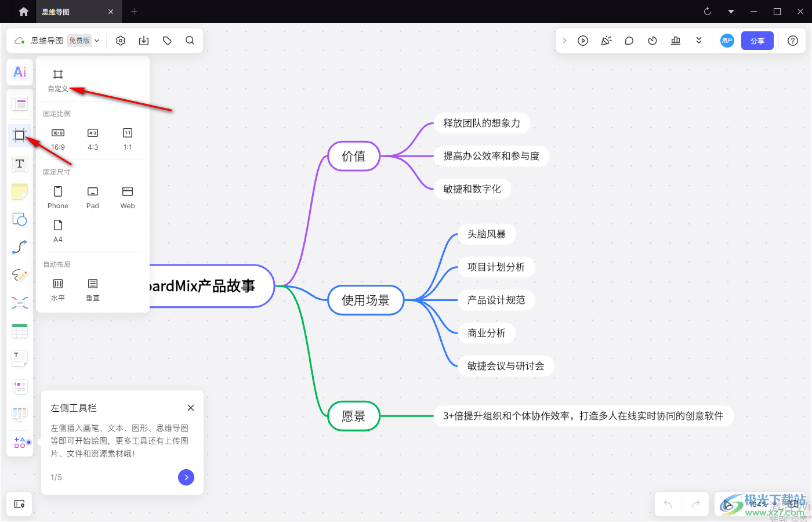The image size is (812, 522).
Task: Click the refresh icon in title bar
Action: tap(708, 12)
